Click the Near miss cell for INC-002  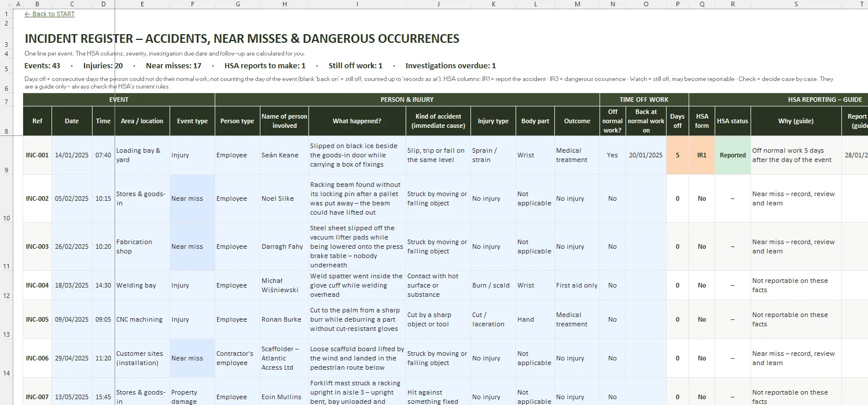point(192,198)
